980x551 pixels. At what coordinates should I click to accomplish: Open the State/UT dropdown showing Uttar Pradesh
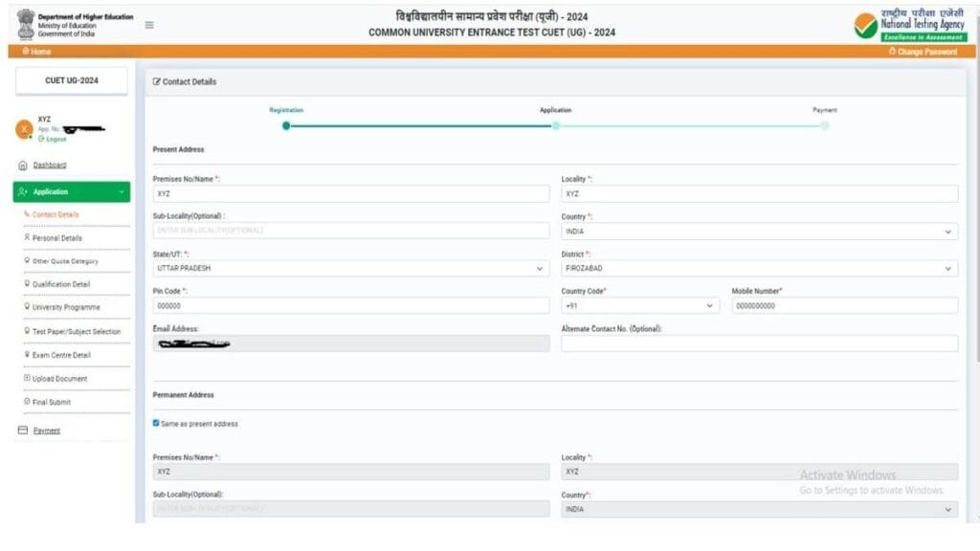(x=351, y=269)
